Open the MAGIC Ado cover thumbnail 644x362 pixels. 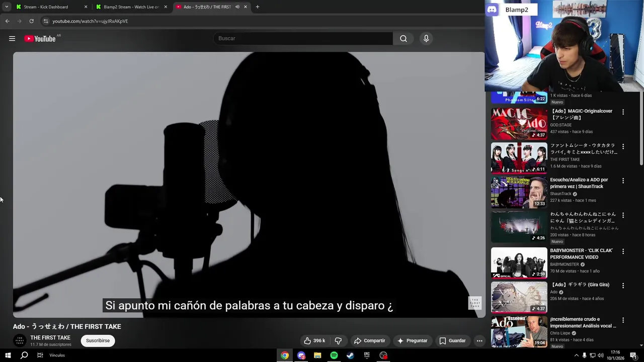(x=519, y=124)
